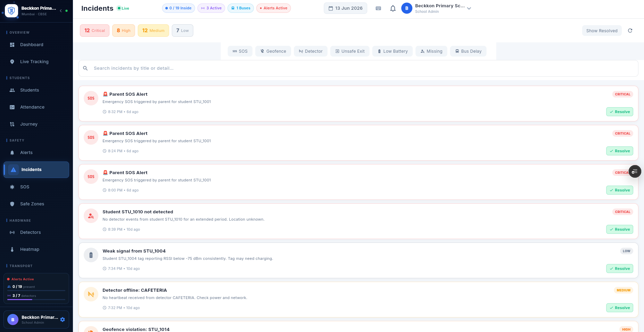The height and width of the screenshot is (332, 644).
Task: Click the sidebar profile avatar B
Action: [x=13, y=320]
